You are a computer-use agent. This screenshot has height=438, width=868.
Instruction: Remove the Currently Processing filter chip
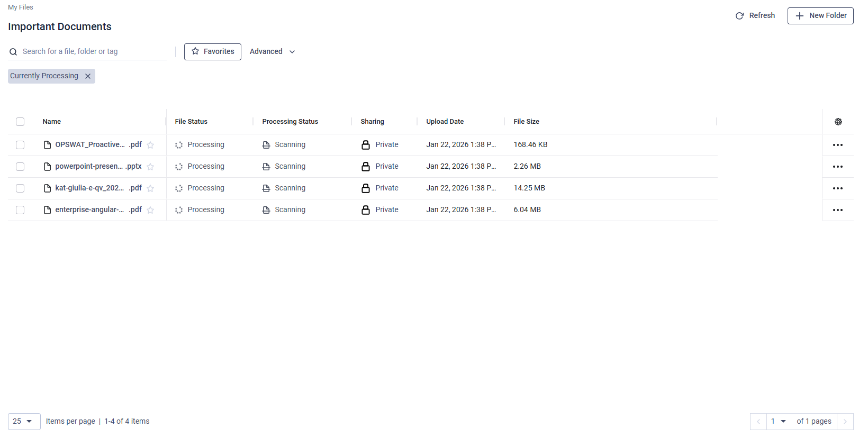88,76
